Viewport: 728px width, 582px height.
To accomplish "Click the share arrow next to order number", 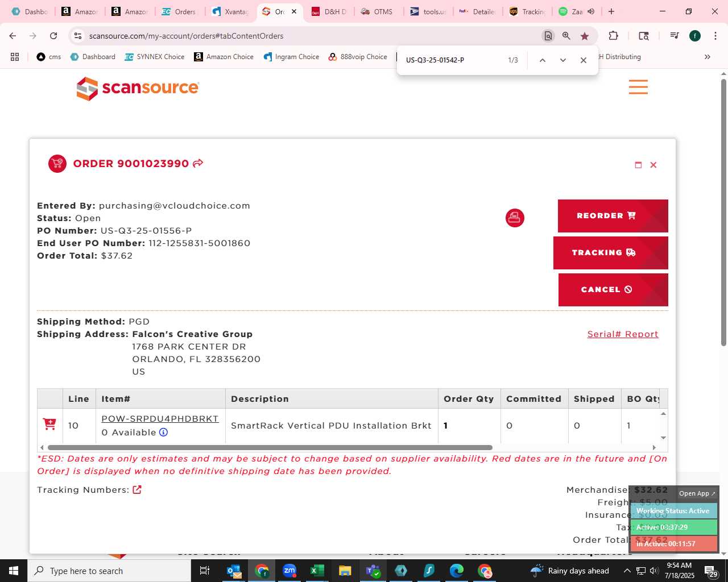I will 198,164.
